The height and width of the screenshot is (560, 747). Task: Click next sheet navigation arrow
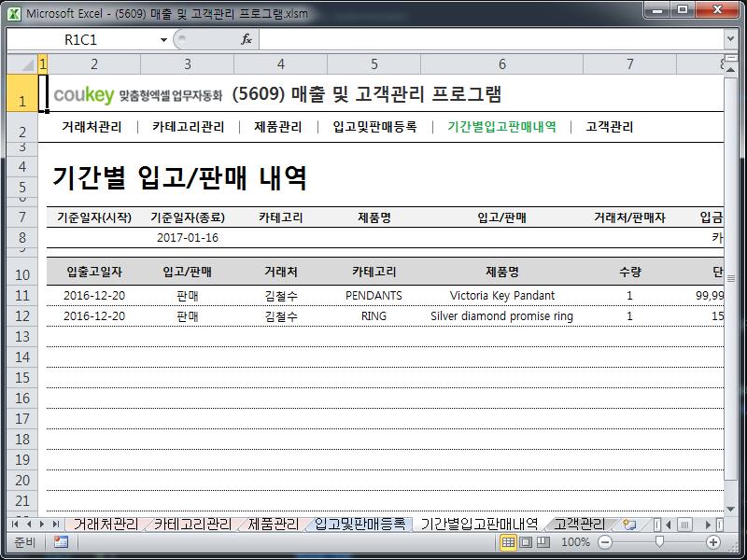[42, 525]
